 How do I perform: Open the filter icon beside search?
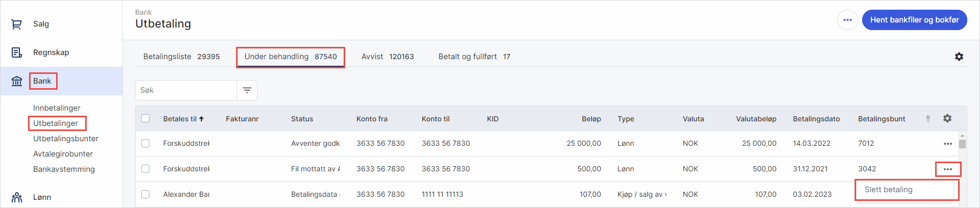pos(247,90)
